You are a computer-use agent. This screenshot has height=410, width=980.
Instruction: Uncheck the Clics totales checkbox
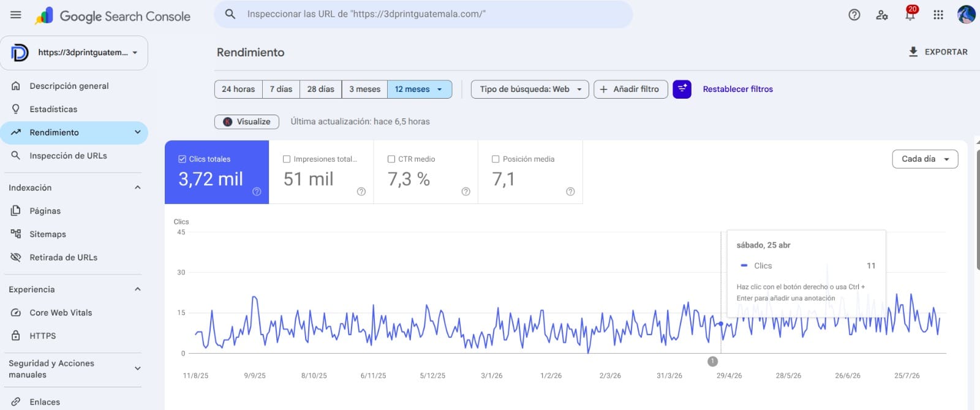tap(182, 159)
